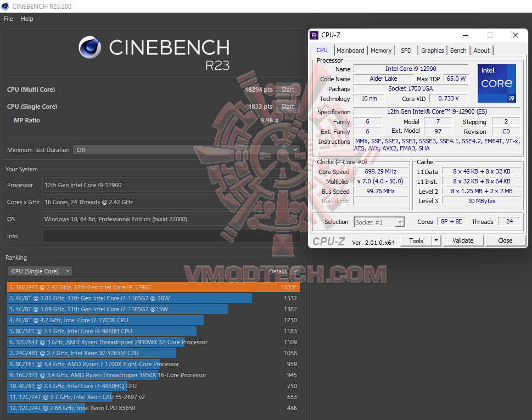Select the Threadripper 2990WX ranking row

pos(153,342)
